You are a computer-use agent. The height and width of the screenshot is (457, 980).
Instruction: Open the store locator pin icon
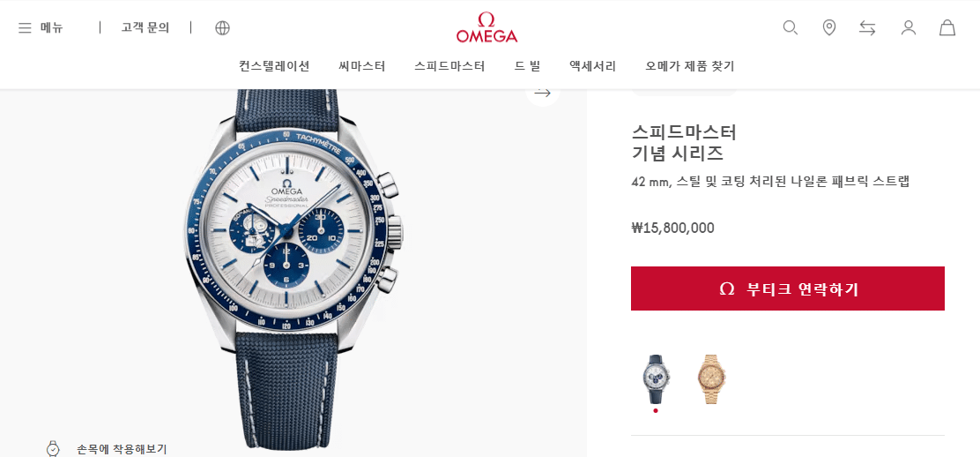pos(828,27)
